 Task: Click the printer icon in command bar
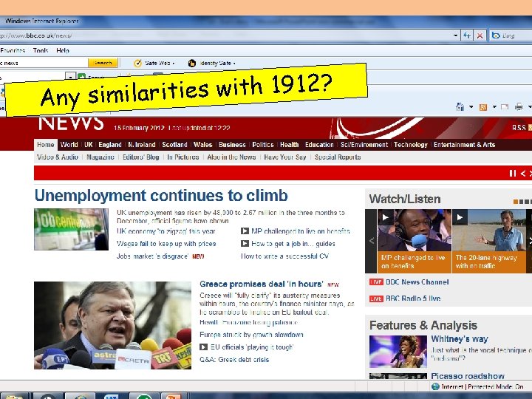(x=519, y=107)
